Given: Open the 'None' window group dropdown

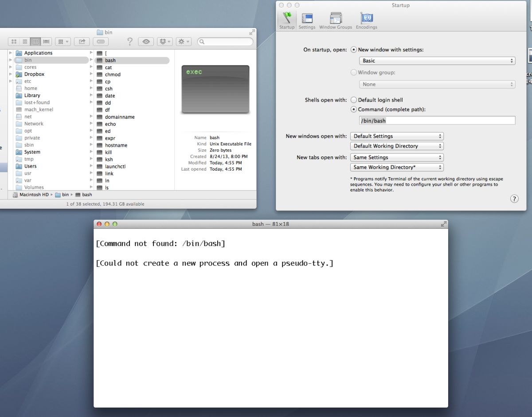Looking at the screenshot, I should [437, 84].
